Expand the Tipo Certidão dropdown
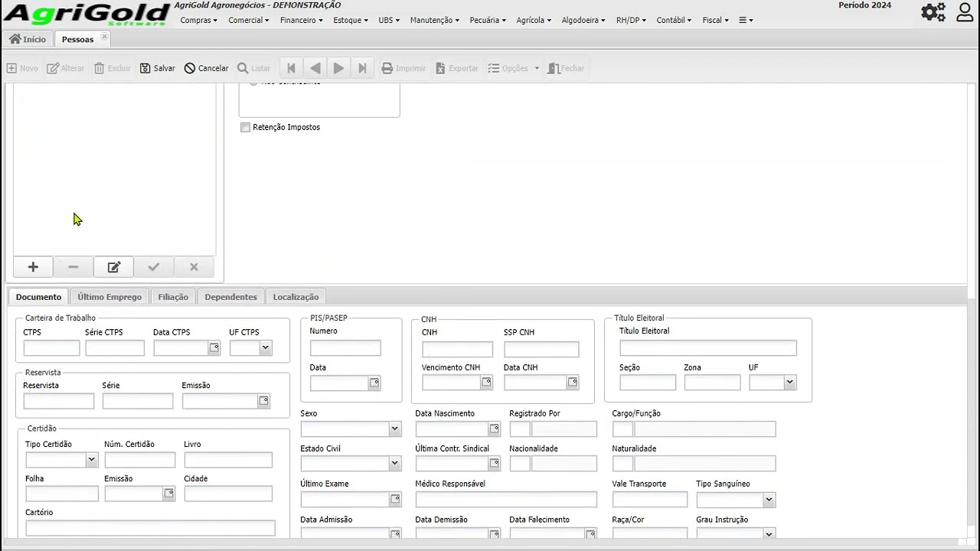The width and height of the screenshot is (980, 551). point(91,460)
